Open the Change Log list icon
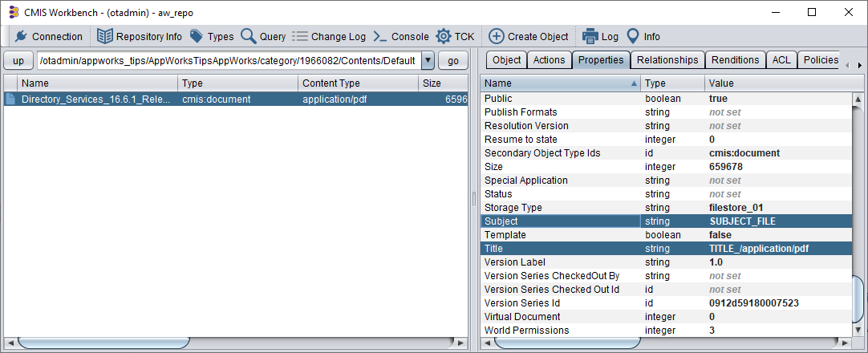Viewport: 868px width, 353px height. point(300,36)
